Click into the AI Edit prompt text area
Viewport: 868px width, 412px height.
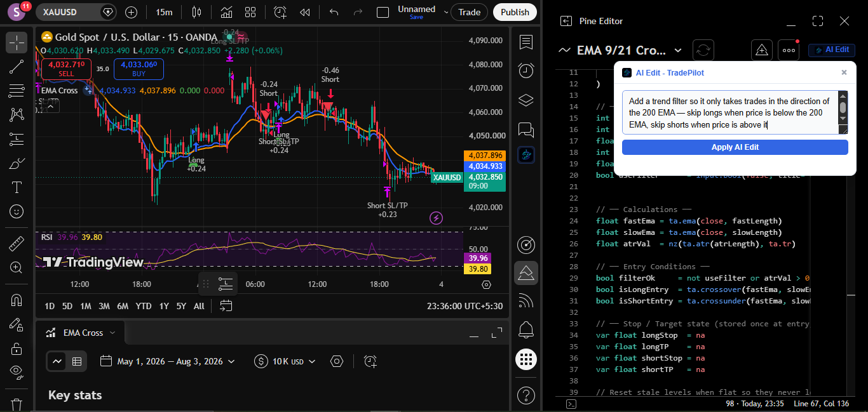[730, 112]
